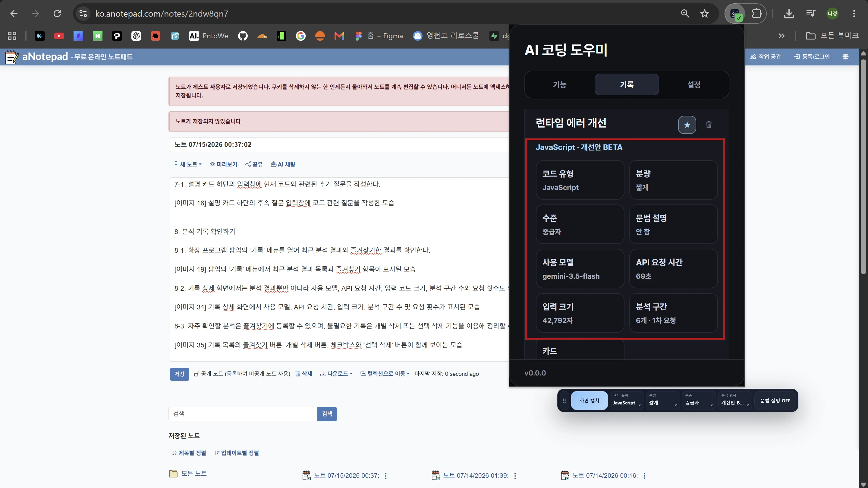Open the GitHub bookmark icon
Image resolution: width=868 pixels, height=488 pixels.
point(243,36)
